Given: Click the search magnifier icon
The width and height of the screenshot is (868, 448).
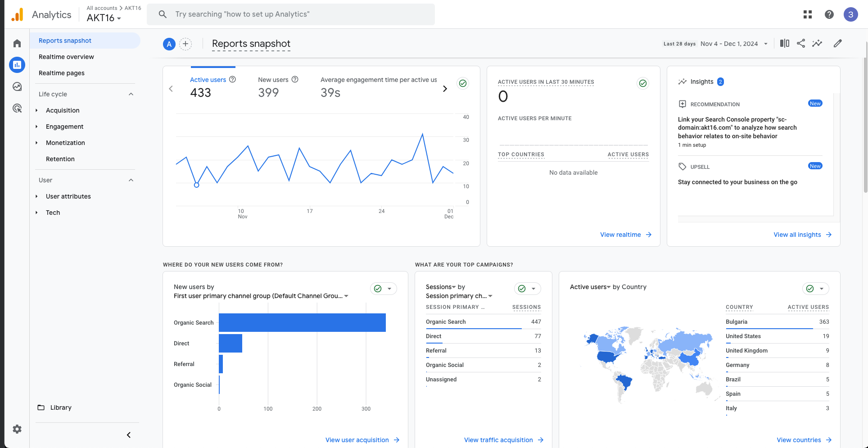Looking at the screenshot, I should click(x=163, y=14).
